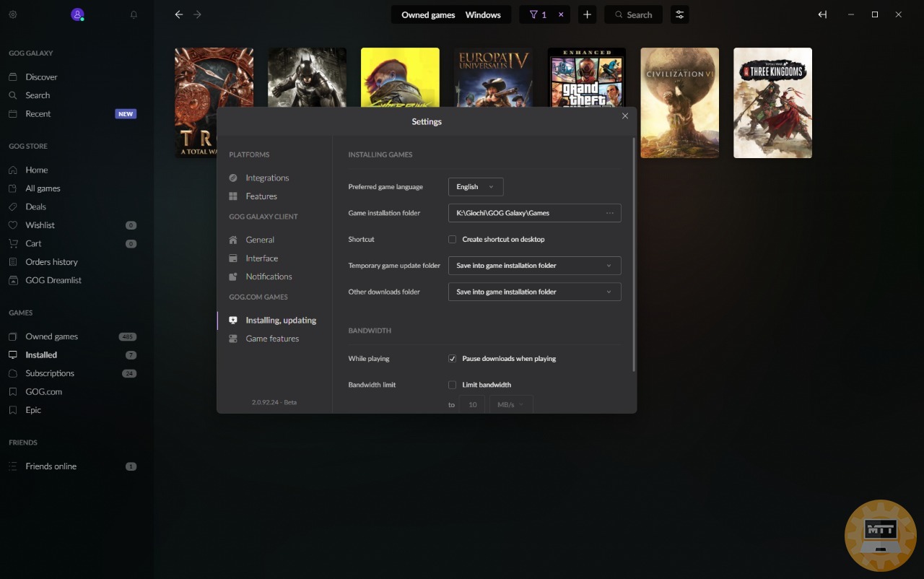Enable the Limit bandwidth checkbox
The image size is (924, 579).
coord(453,385)
